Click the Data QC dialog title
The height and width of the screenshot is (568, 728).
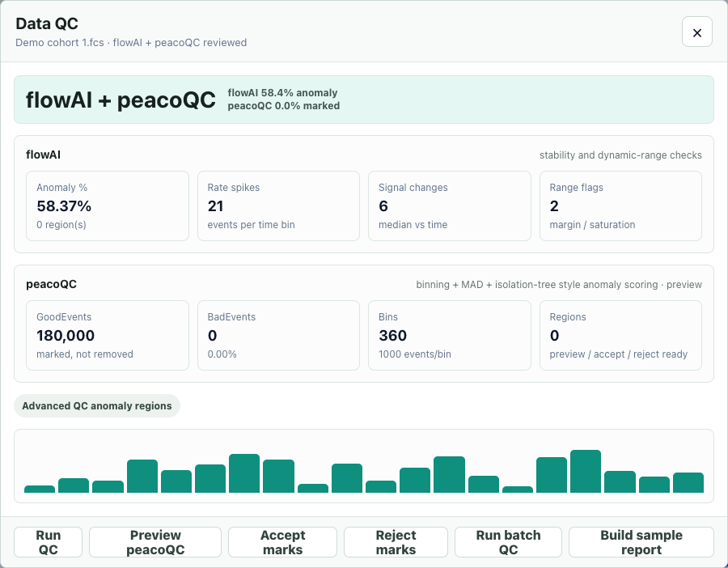click(x=47, y=23)
